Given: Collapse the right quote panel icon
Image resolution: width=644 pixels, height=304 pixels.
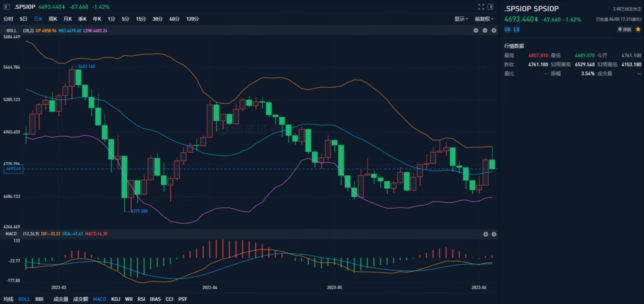Looking at the screenshot, I should [490, 7].
